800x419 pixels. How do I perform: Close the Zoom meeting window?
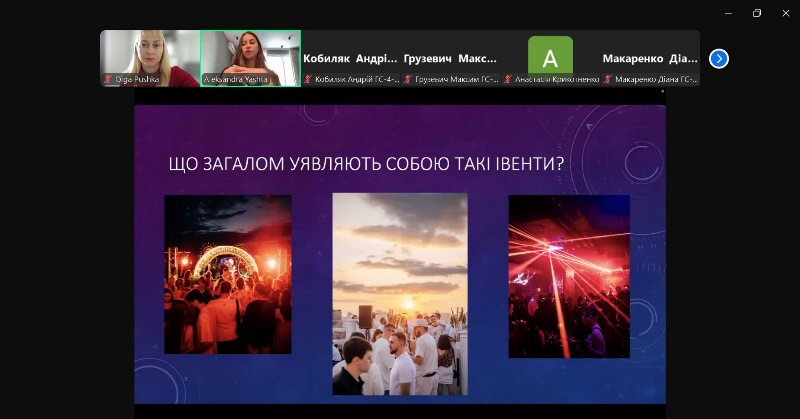(786, 13)
